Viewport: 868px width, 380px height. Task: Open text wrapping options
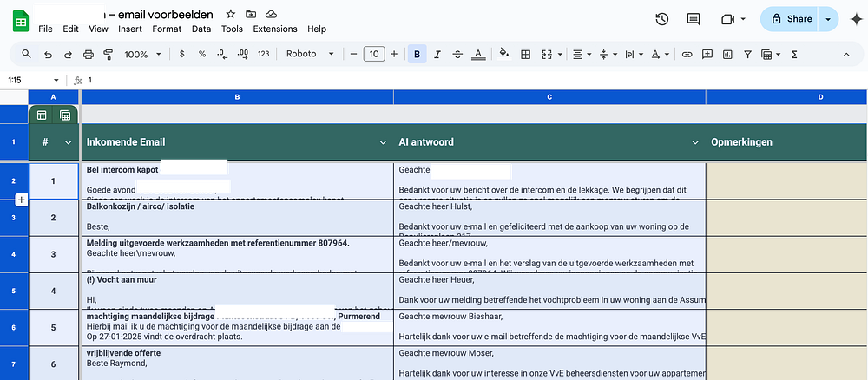(634, 54)
